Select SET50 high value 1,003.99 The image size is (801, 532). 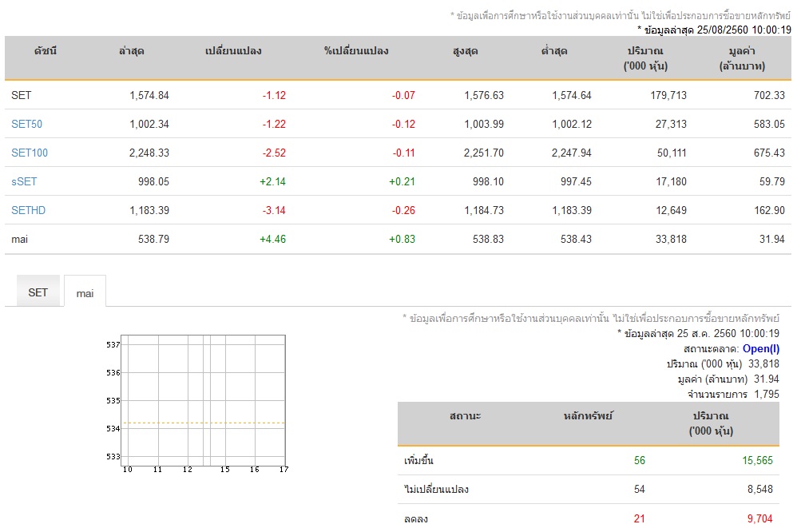[x=484, y=124]
